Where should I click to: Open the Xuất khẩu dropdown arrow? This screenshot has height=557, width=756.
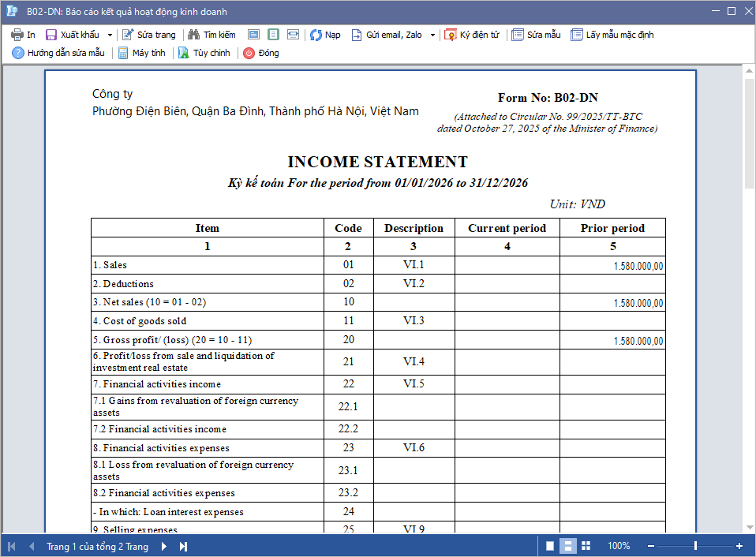tap(110, 35)
